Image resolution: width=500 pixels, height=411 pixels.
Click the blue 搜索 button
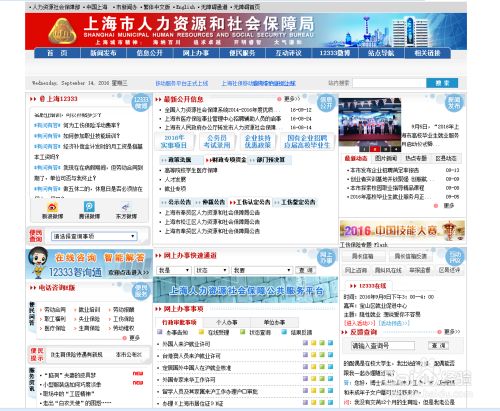pos(442,83)
